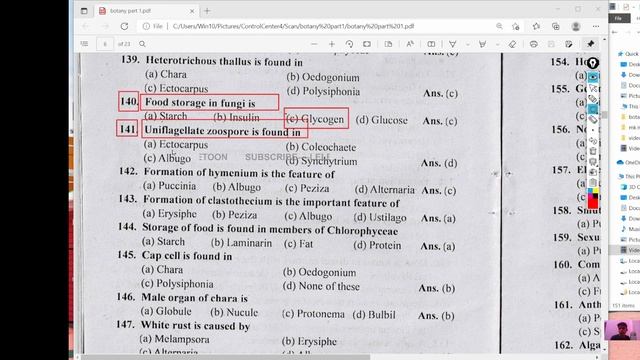Go back in the browser
Viewport: 640px width, 360px height.
[86, 27]
